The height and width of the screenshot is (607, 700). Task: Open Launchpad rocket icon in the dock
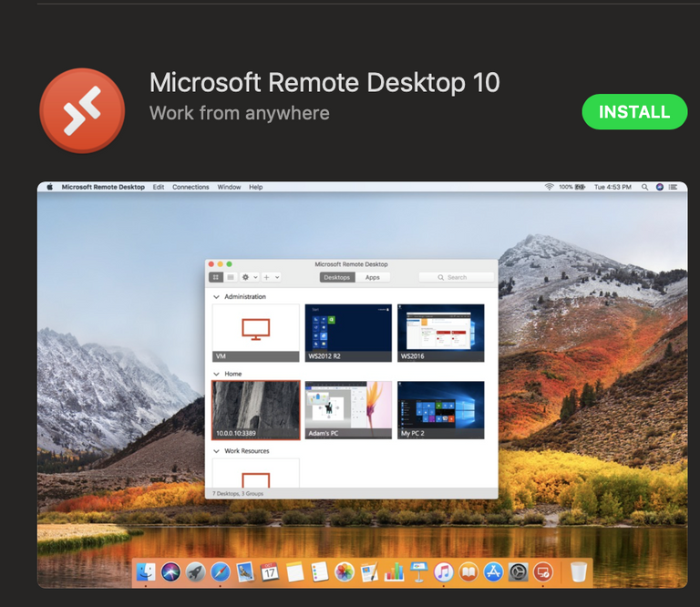click(196, 571)
